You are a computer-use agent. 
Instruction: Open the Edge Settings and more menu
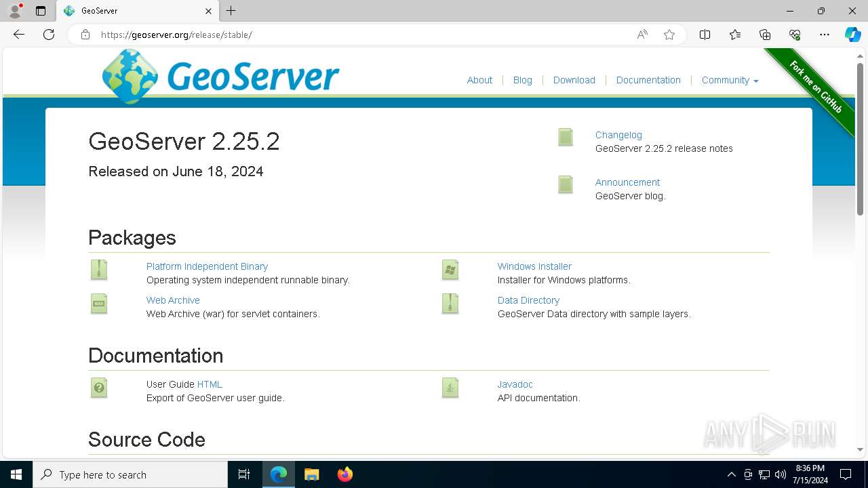(x=825, y=35)
